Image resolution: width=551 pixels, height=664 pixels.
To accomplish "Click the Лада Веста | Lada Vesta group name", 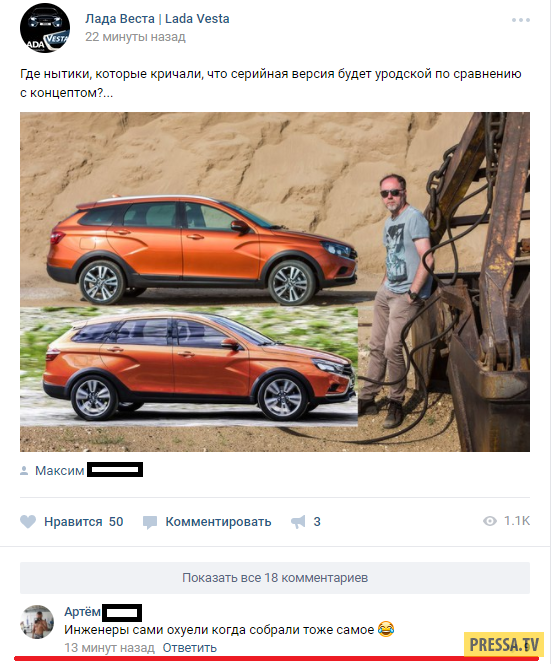I will point(157,19).
